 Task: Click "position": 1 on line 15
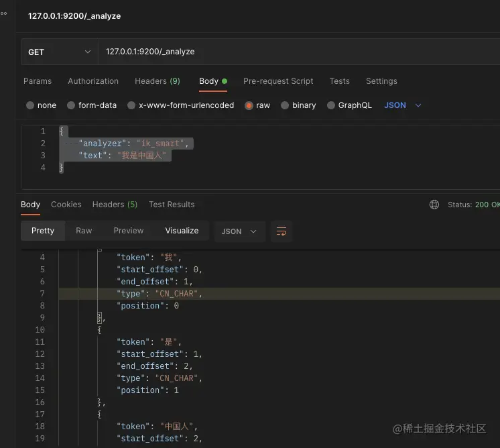(147, 390)
